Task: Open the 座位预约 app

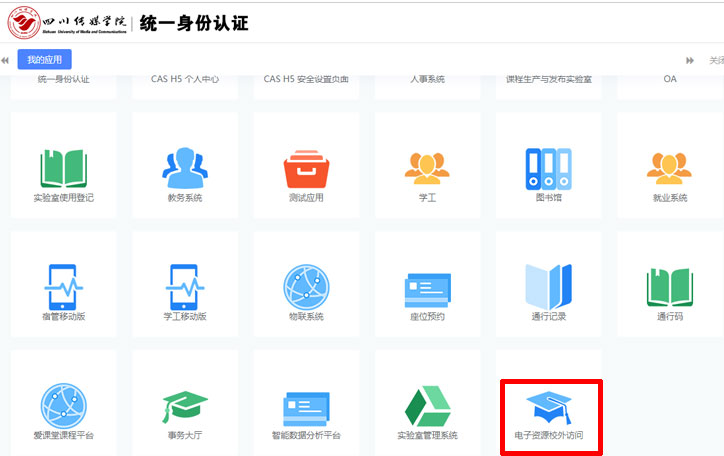Action: [x=427, y=288]
